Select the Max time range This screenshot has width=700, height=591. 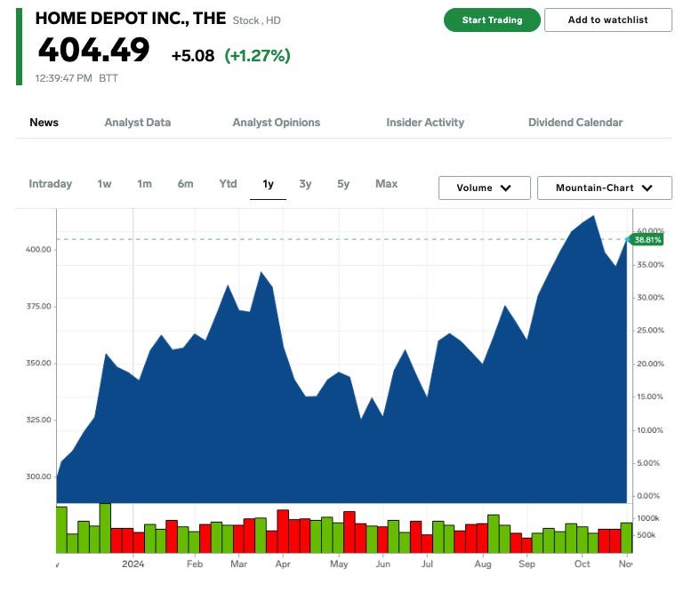coord(386,184)
